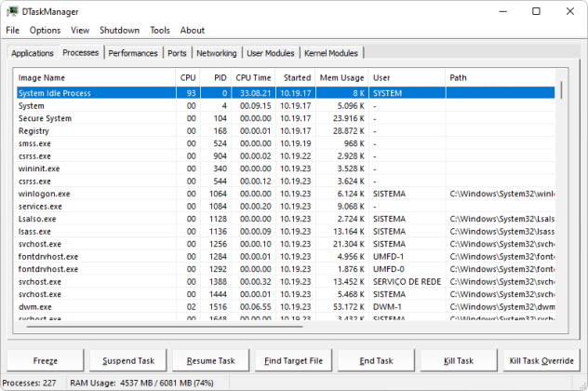Screen dimensions: 588x391
Task: Sort by the CPU Time column header
Action: coord(253,77)
